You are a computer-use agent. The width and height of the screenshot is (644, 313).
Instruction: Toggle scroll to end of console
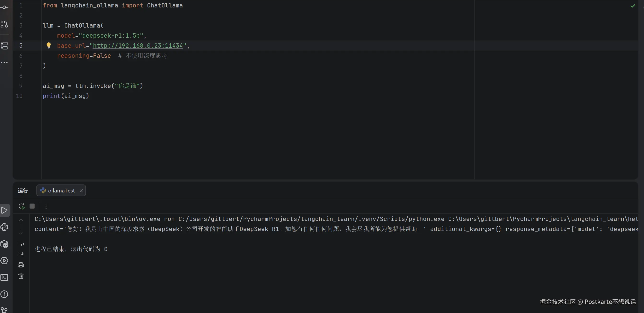tap(21, 254)
